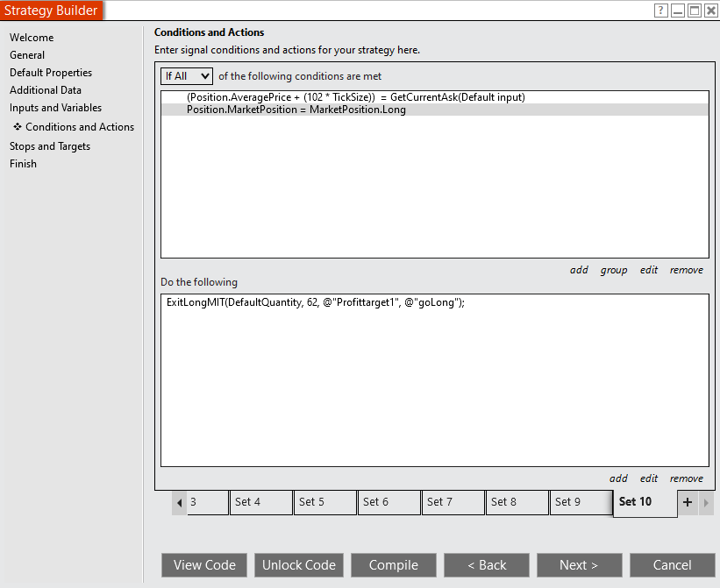Select the Position.MarketPosition Long condition row
The width and height of the screenshot is (720, 588).
click(x=435, y=110)
